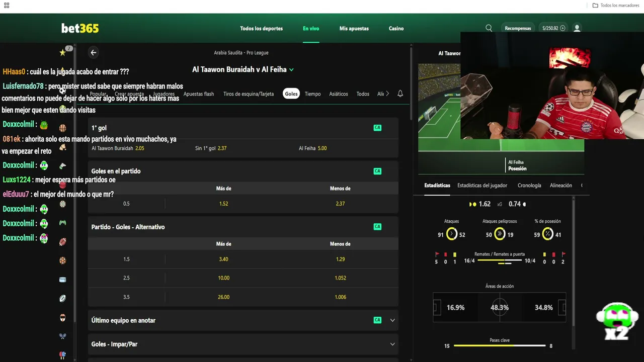The image size is (644, 362).
Task: Go back using the left arrow button
Action: (x=93, y=52)
